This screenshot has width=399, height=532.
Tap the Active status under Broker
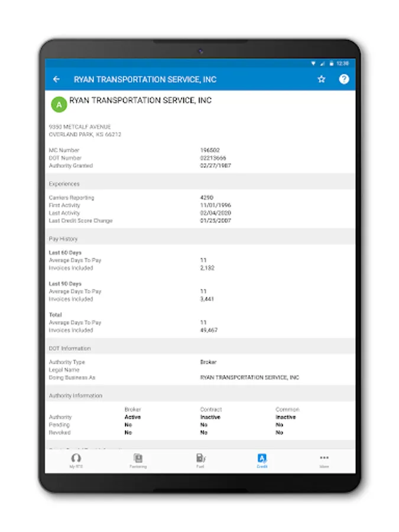(x=132, y=417)
